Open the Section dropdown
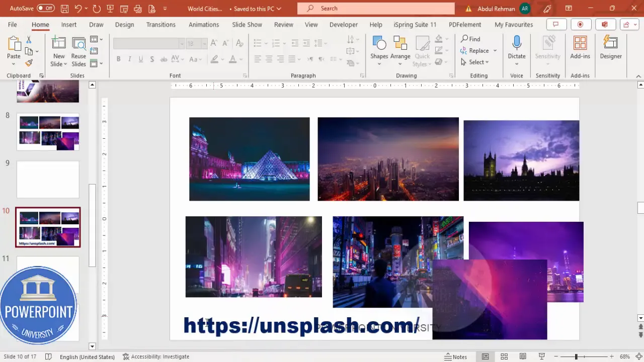 tap(96, 63)
